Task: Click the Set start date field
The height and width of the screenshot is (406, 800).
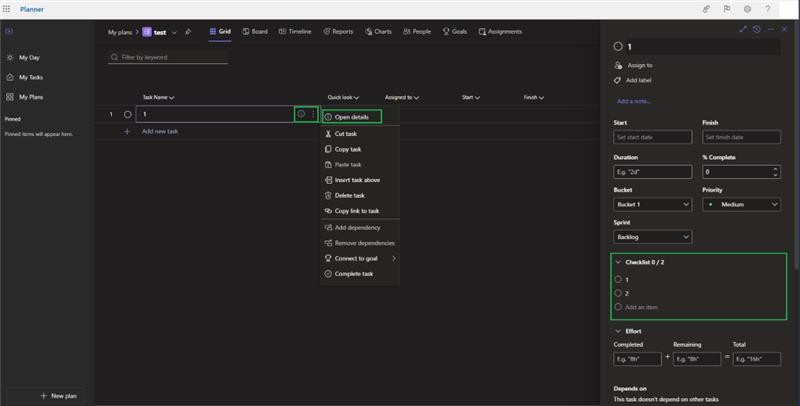Action: 653,137
